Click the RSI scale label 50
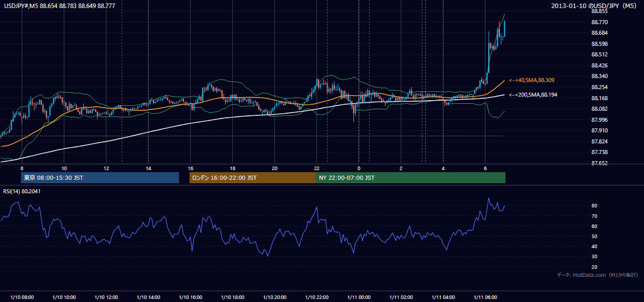Viewport: 644px width, 302px height. click(595, 236)
